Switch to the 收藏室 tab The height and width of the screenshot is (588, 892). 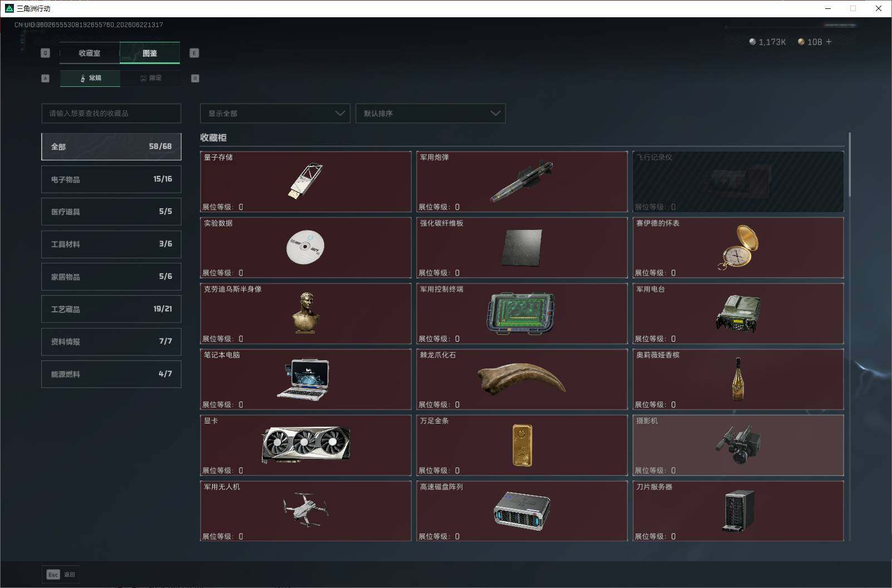tap(90, 53)
